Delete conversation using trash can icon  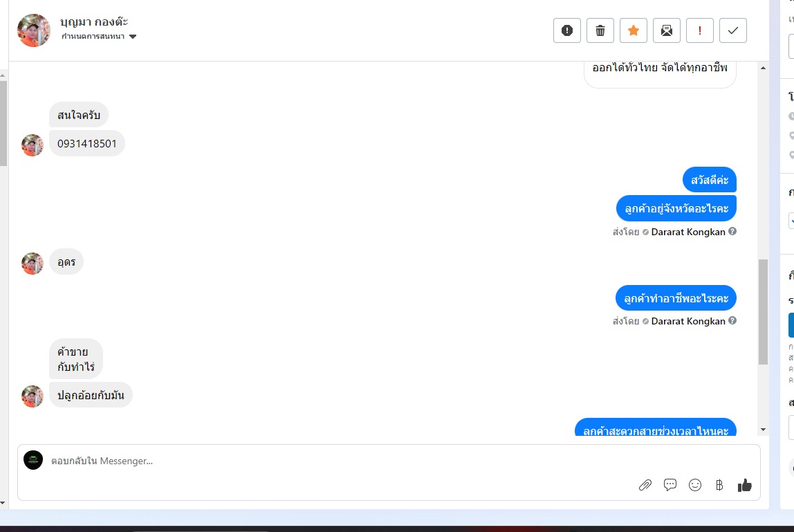600,30
